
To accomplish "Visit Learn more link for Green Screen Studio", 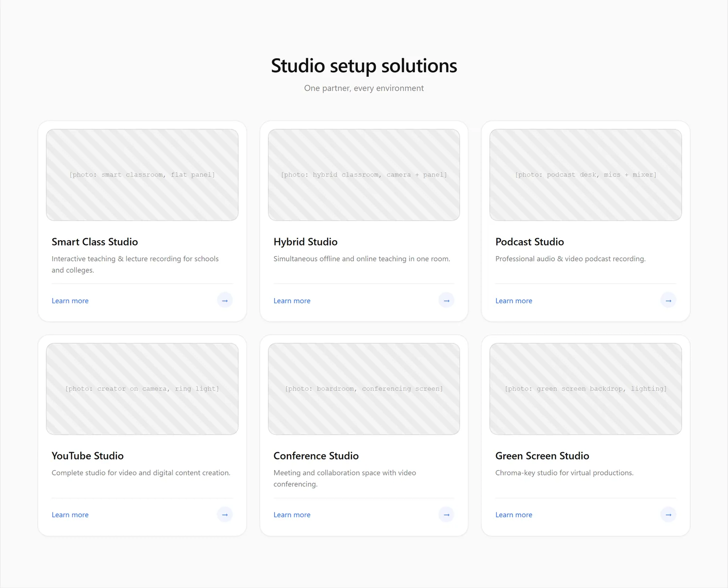I will [x=514, y=515].
